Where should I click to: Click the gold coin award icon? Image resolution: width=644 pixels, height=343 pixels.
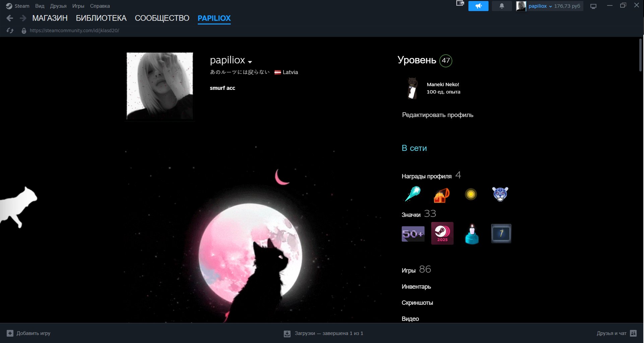tap(471, 194)
